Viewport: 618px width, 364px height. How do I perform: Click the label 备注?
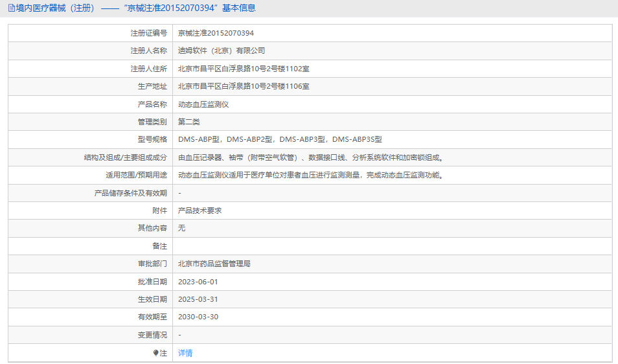[159, 246]
